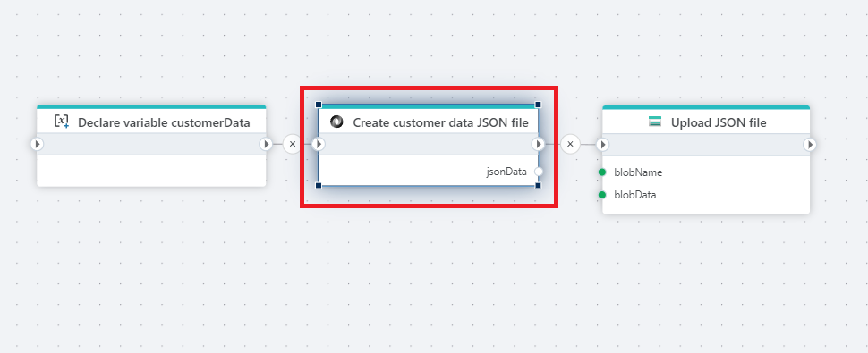Remove connection between Create node and Upload node
The height and width of the screenshot is (353, 868).
pos(570,144)
